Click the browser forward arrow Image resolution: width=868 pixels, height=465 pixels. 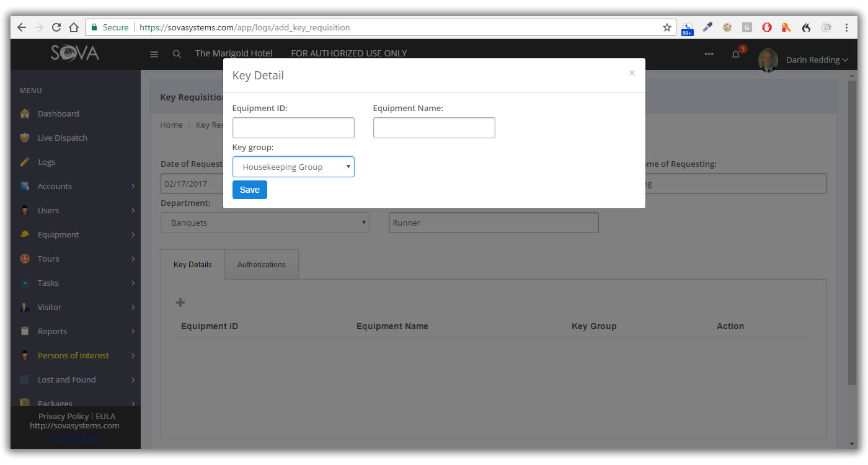click(39, 27)
